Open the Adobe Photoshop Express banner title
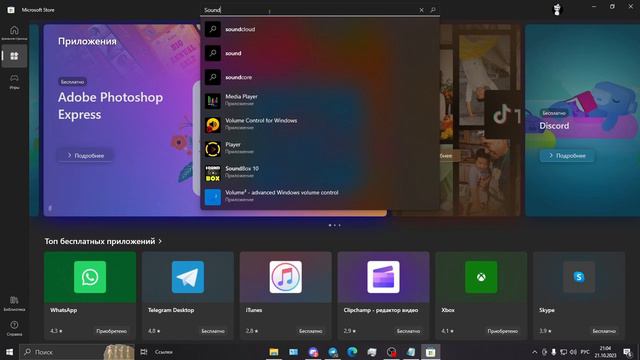 [110, 106]
